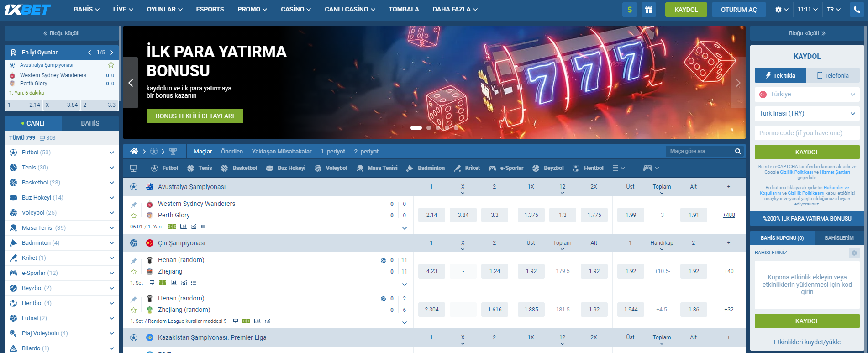Filter matches by e-Sporlar in sports bar

[x=506, y=168]
